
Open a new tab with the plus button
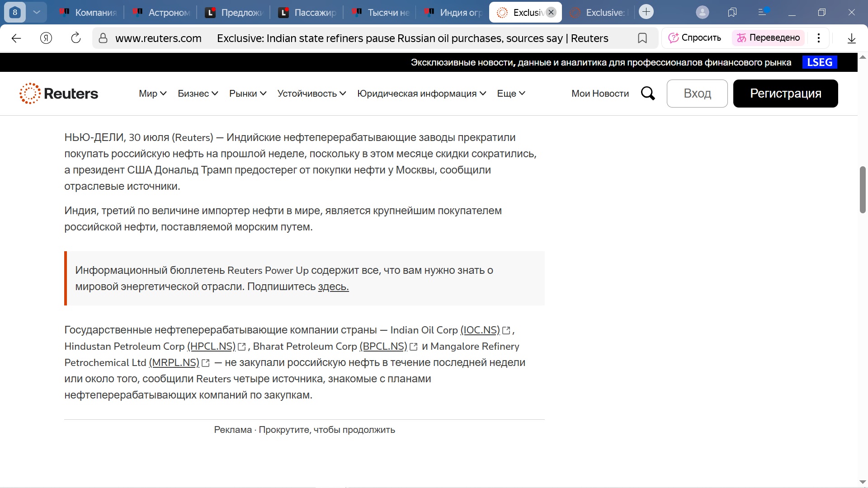pyautogui.click(x=646, y=12)
